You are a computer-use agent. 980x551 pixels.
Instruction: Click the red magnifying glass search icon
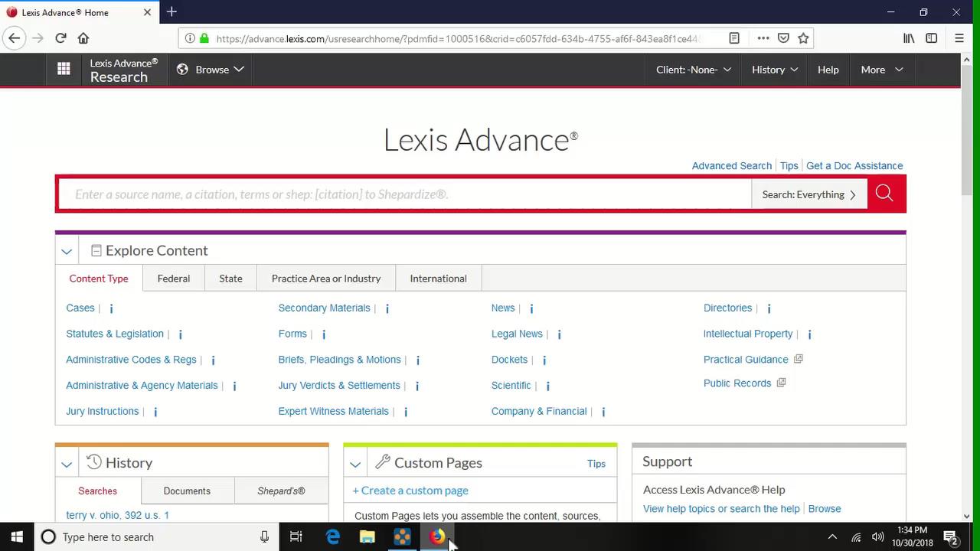pyautogui.click(x=885, y=194)
